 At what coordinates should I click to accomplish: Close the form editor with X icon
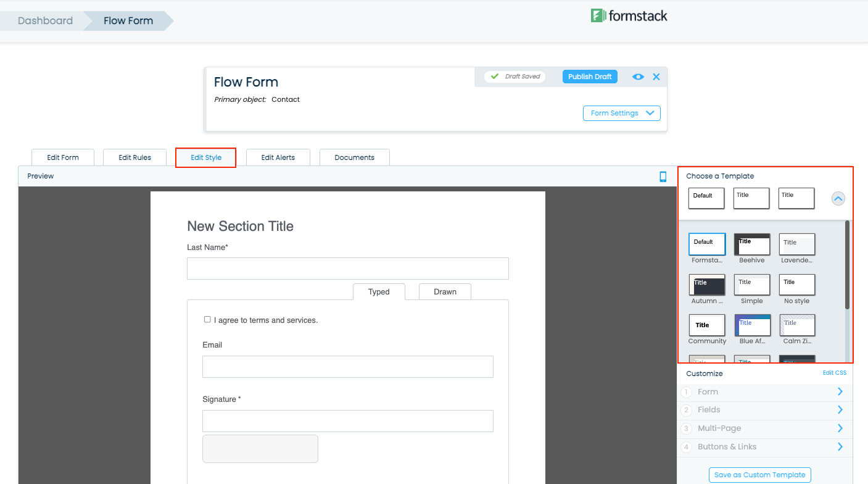point(656,77)
